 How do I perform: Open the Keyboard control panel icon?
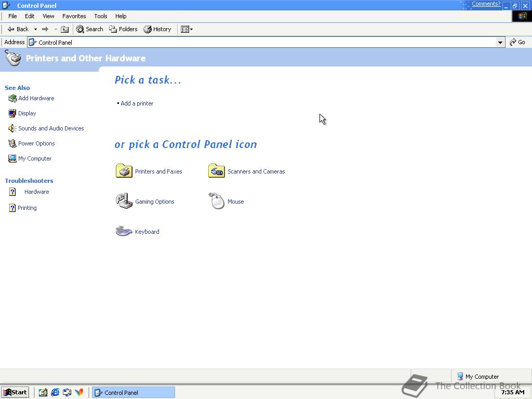[124, 231]
